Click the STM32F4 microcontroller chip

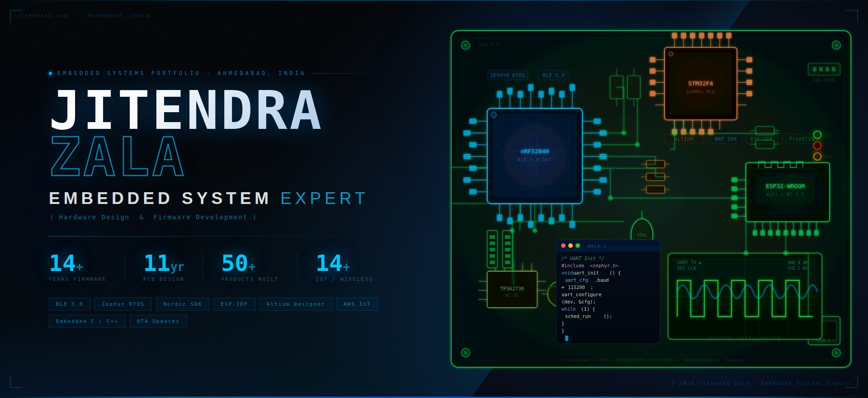coord(700,84)
